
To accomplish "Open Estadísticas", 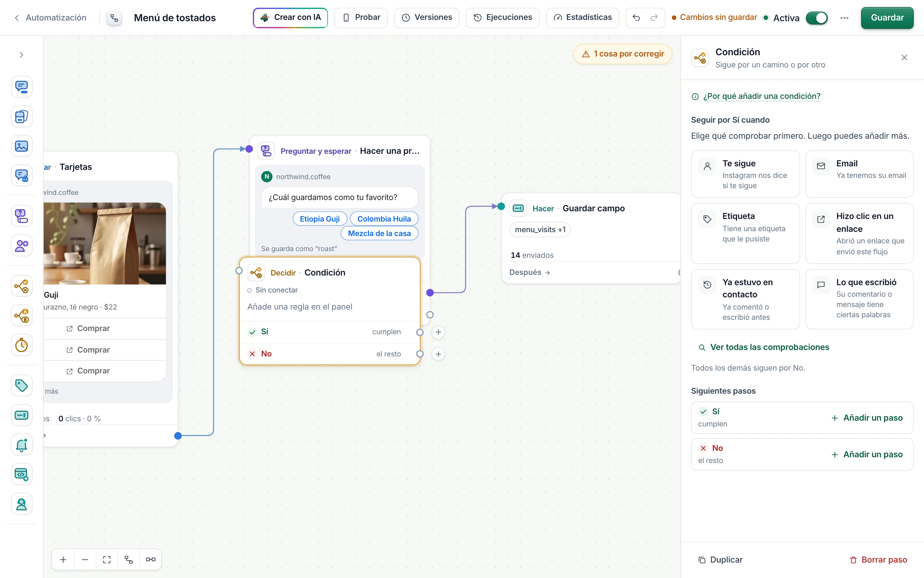I will [582, 18].
